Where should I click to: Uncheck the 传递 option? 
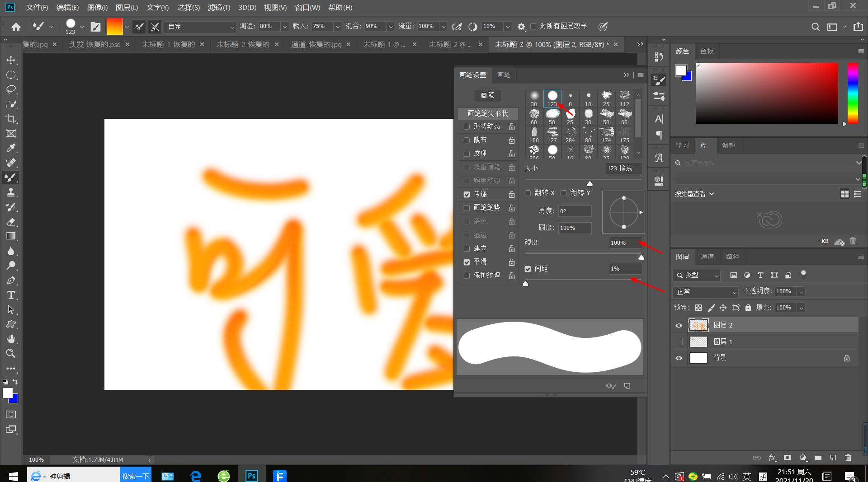(x=467, y=194)
